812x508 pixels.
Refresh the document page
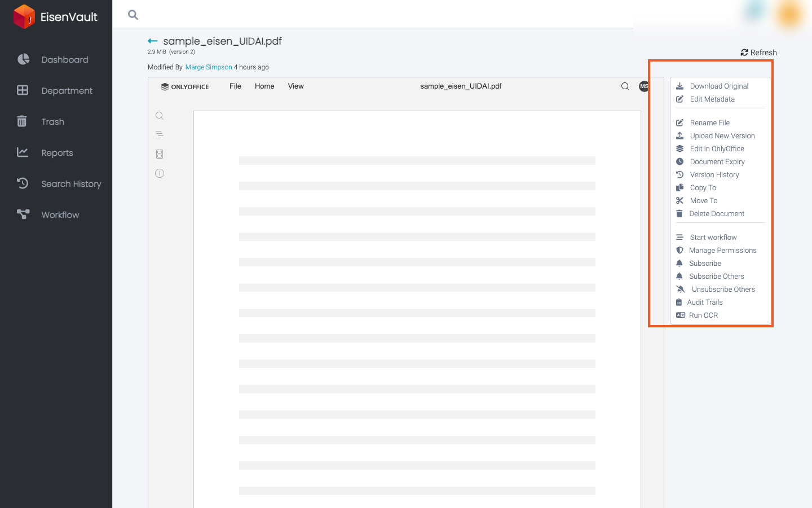click(758, 52)
